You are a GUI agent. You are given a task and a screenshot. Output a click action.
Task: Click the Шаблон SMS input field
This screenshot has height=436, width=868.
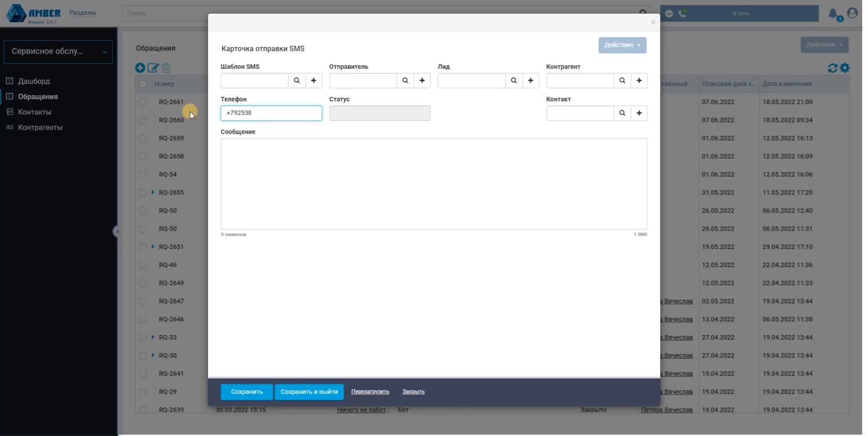(255, 81)
